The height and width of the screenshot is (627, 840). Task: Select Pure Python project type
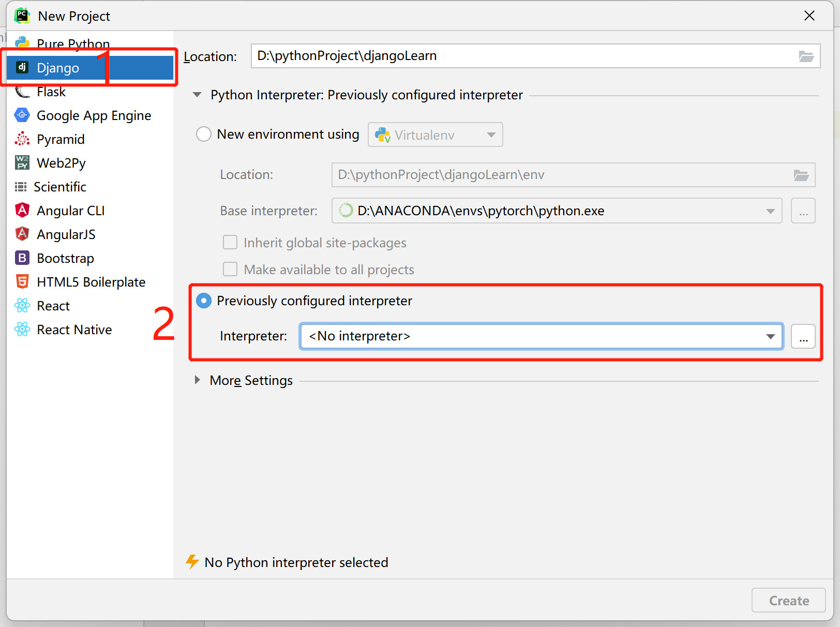click(90, 43)
